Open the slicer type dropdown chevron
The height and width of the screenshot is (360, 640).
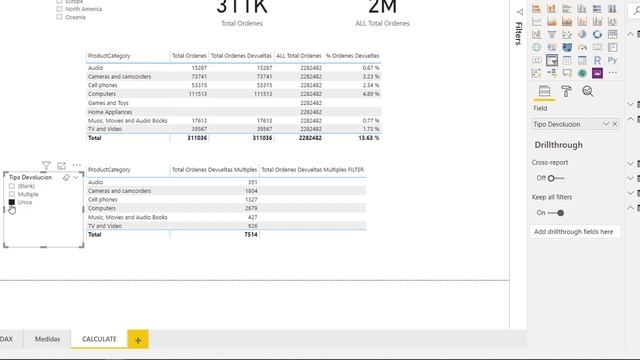[76, 178]
